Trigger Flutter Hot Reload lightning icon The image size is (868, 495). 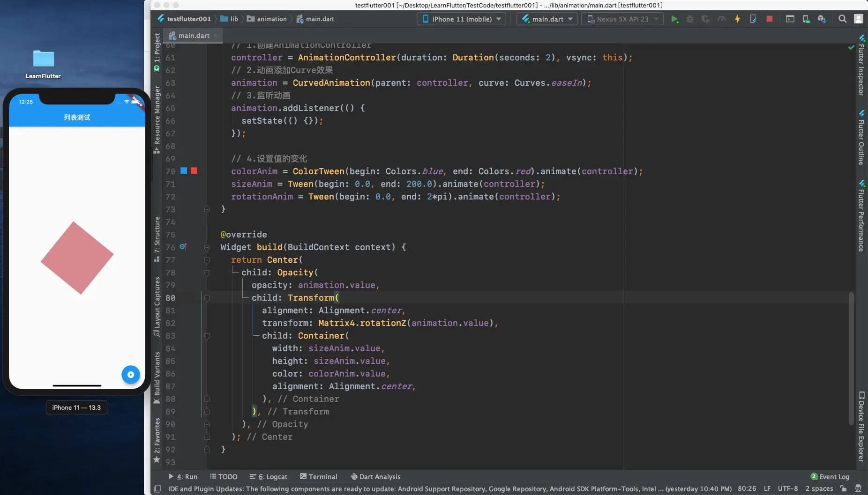pyautogui.click(x=737, y=19)
